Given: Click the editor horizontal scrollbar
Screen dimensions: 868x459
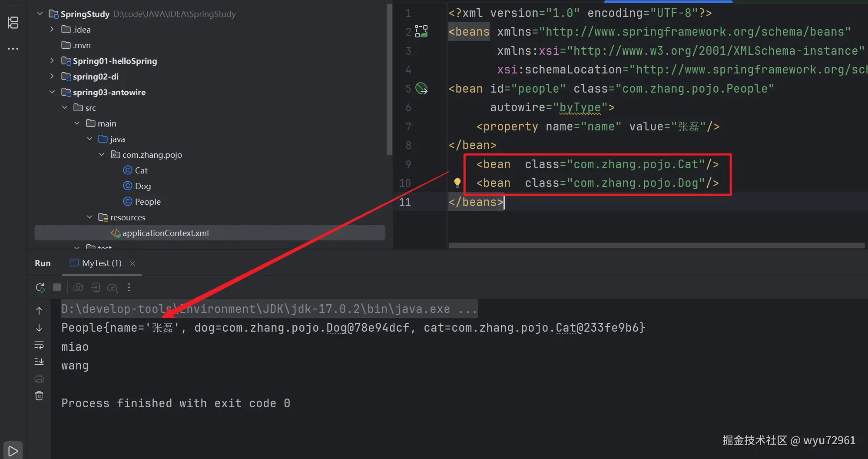Looking at the screenshot, I should 656,246.
